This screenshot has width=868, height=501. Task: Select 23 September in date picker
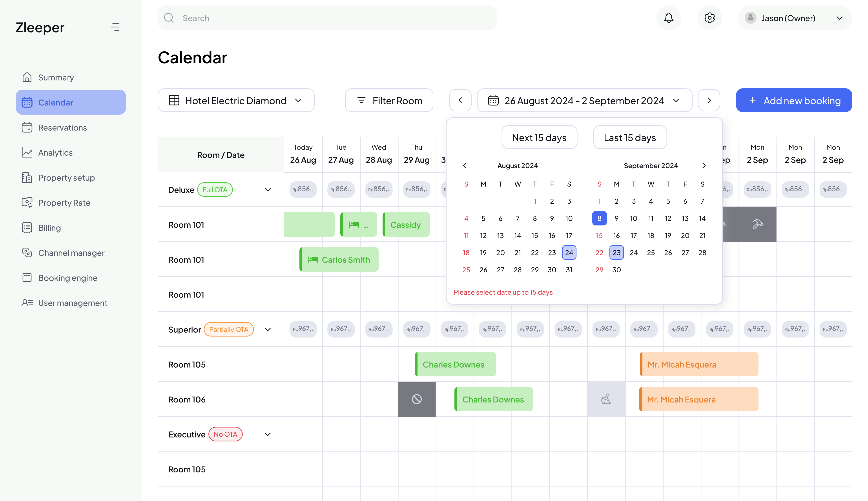click(616, 252)
